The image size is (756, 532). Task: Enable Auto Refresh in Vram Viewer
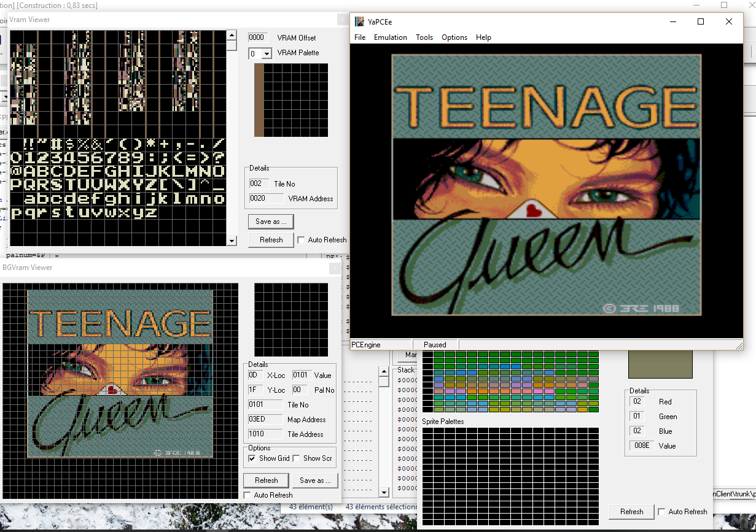pos(301,240)
